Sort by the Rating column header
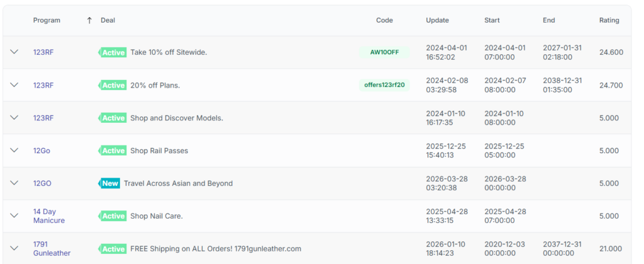644x264 pixels. coord(609,20)
